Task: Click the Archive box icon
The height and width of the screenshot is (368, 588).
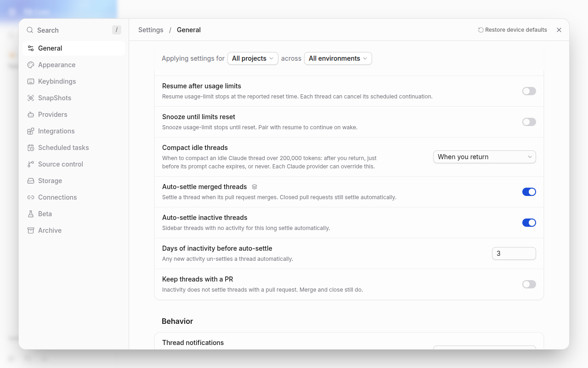Action: pyautogui.click(x=31, y=230)
